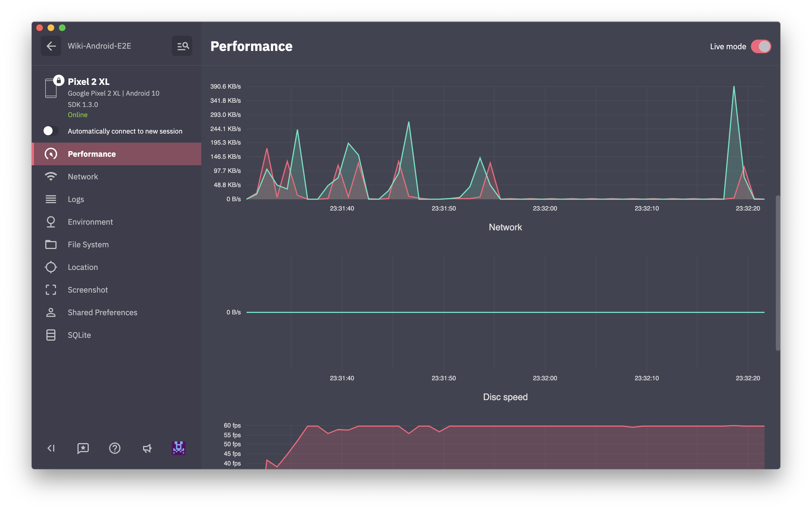The width and height of the screenshot is (812, 511).
Task: Open the Location section
Action: pos(83,267)
